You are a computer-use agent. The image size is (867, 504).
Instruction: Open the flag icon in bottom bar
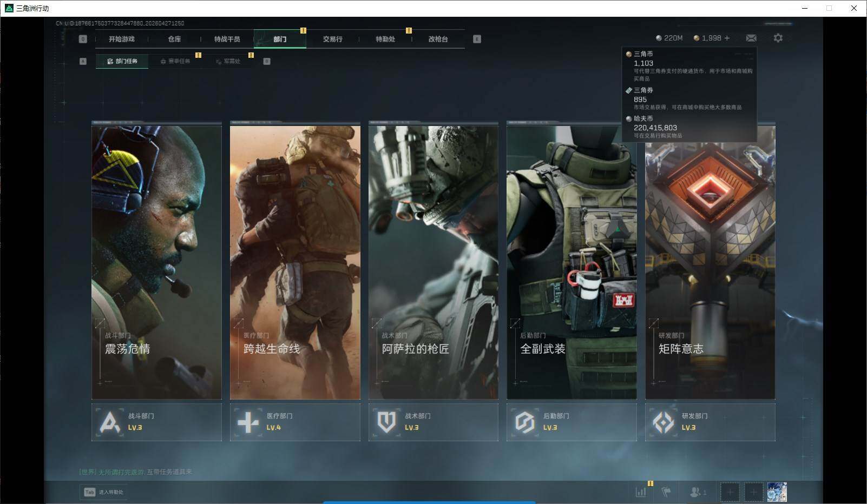click(x=666, y=492)
